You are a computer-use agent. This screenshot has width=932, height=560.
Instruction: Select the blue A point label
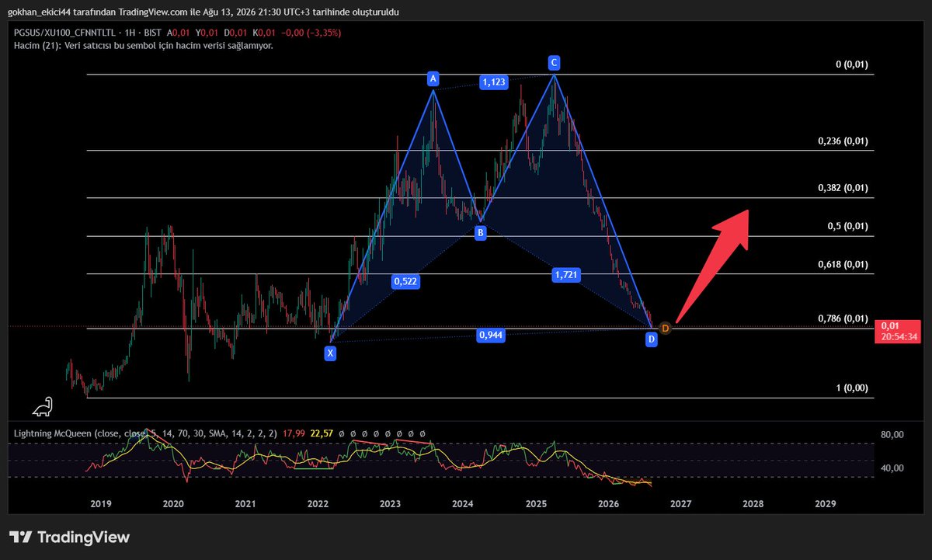pyautogui.click(x=433, y=78)
